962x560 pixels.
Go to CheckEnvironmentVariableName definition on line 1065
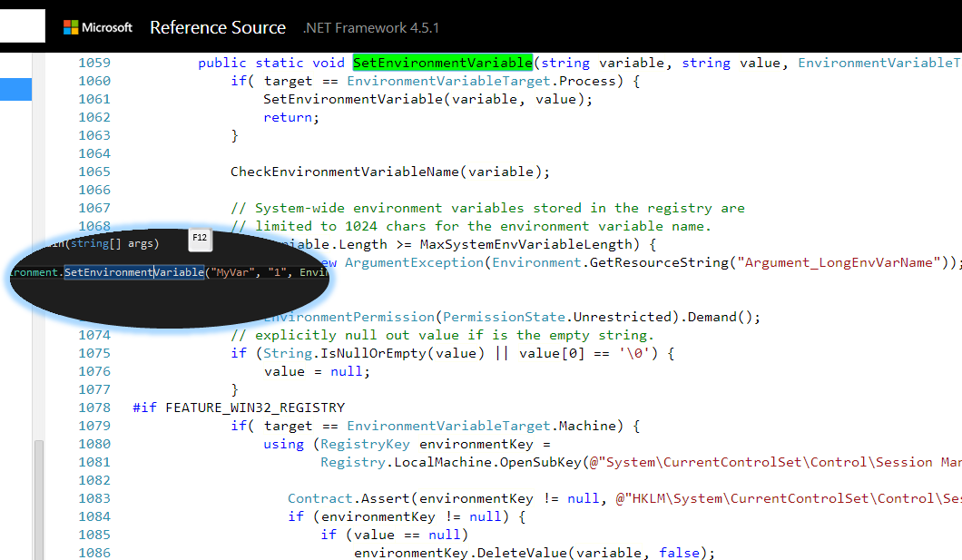[x=345, y=172]
